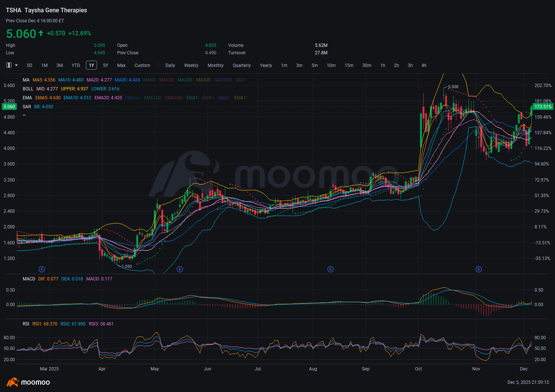Enable the dimmed MA1000 line

[x=224, y=80]
